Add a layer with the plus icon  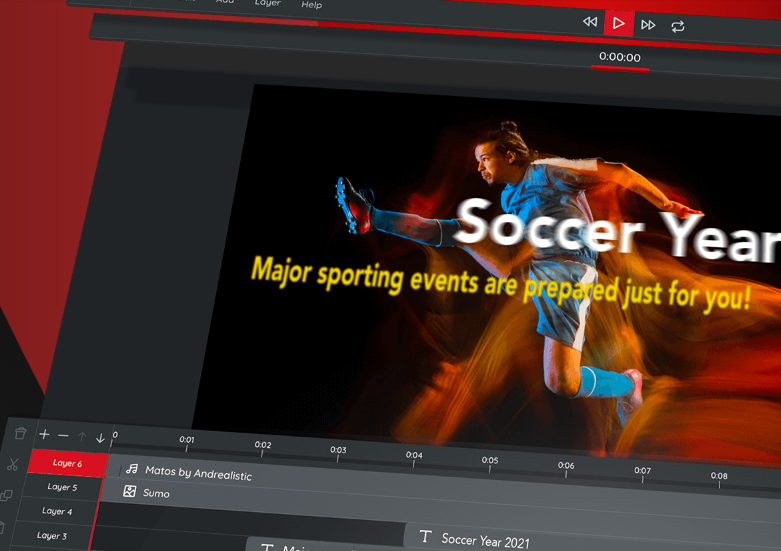tap(44, 434)
